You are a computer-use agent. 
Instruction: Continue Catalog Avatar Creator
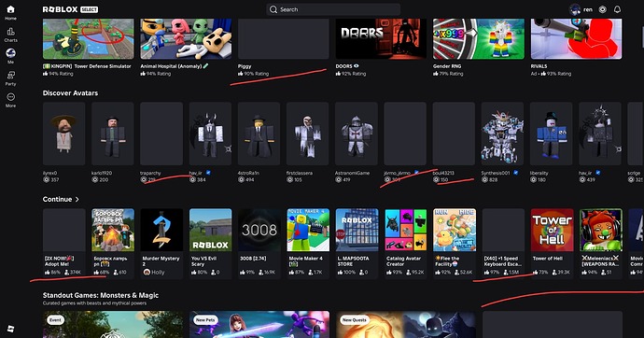pyautogui.click(x=406, y=243)
